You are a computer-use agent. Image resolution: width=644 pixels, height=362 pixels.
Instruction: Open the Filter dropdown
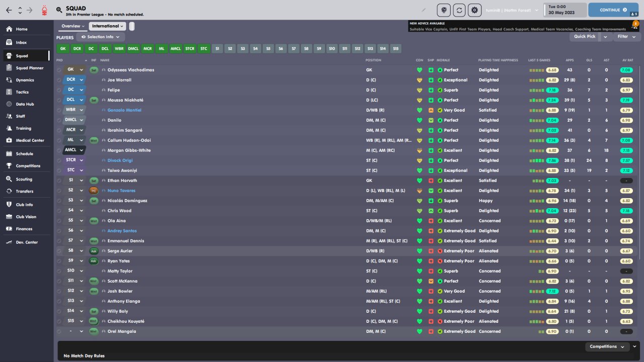click(626, 37)
